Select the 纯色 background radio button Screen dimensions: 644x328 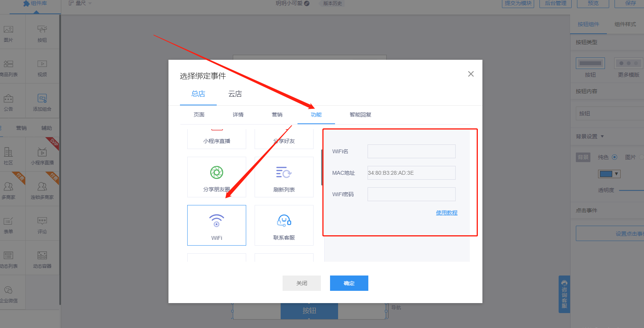[x=615, y=157]
